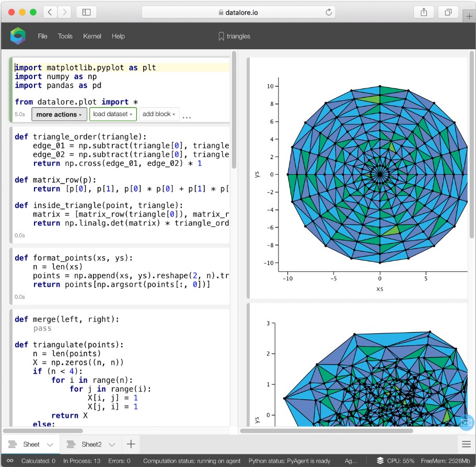Click the def triangle_order code line
Image resolution: width=476 pixels, height=467 pixels.
tap(80, 136)
